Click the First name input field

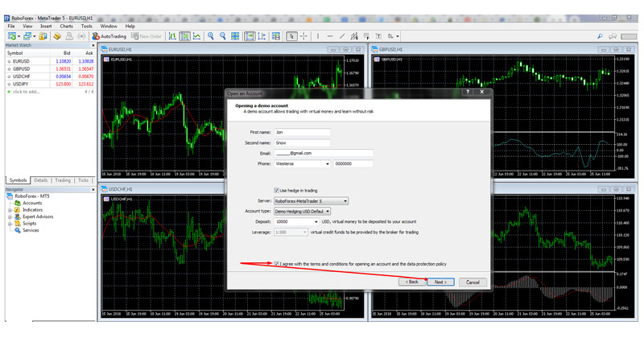click(x=302, y=132)
